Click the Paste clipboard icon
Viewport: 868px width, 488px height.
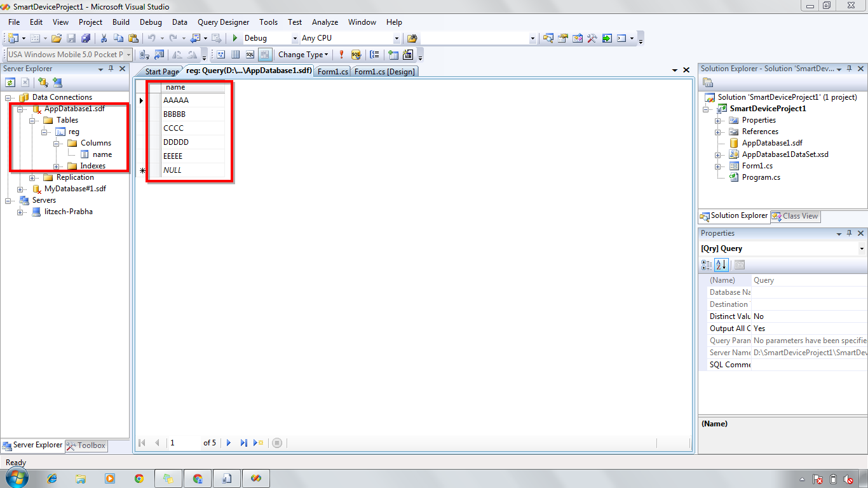(133, 38)
